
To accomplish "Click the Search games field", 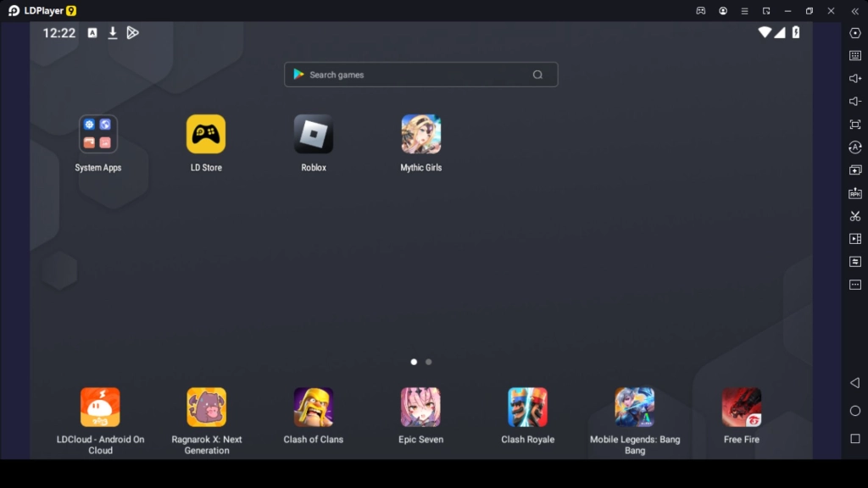I will coord(420,75).
